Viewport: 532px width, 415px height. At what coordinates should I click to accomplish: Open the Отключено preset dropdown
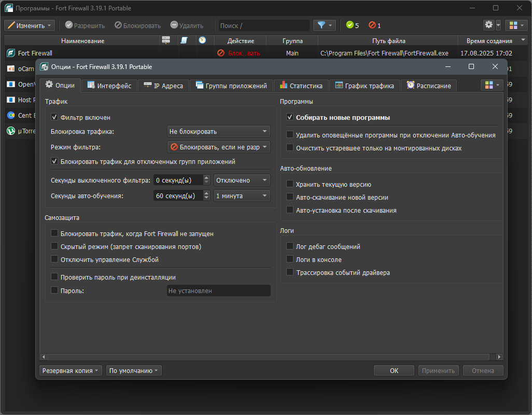pyautogui.click(x=242, y=180)
